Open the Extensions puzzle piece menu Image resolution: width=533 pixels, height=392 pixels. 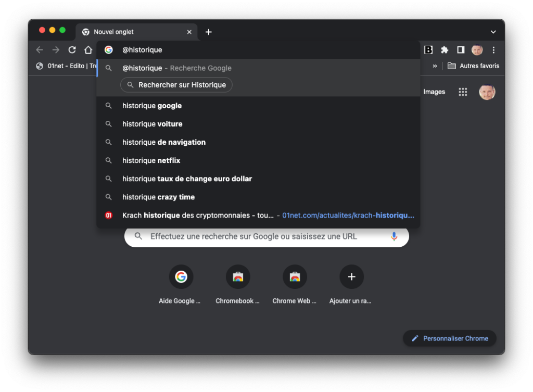445,50
